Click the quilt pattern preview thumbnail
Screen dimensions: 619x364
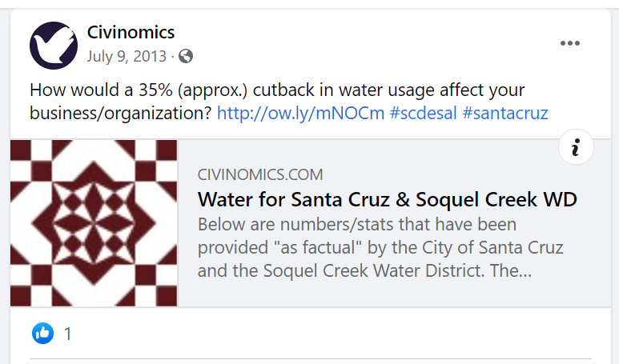(x=94, y=223)
